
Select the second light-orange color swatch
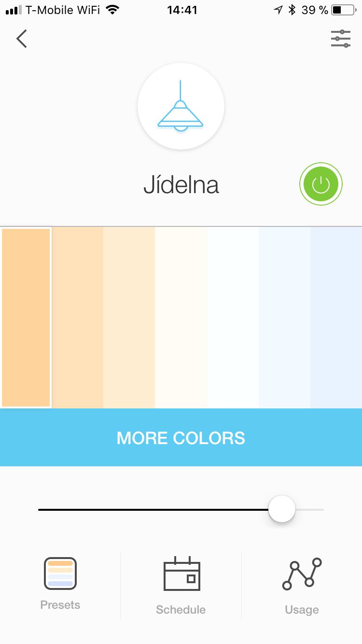[x=78, y=317]
